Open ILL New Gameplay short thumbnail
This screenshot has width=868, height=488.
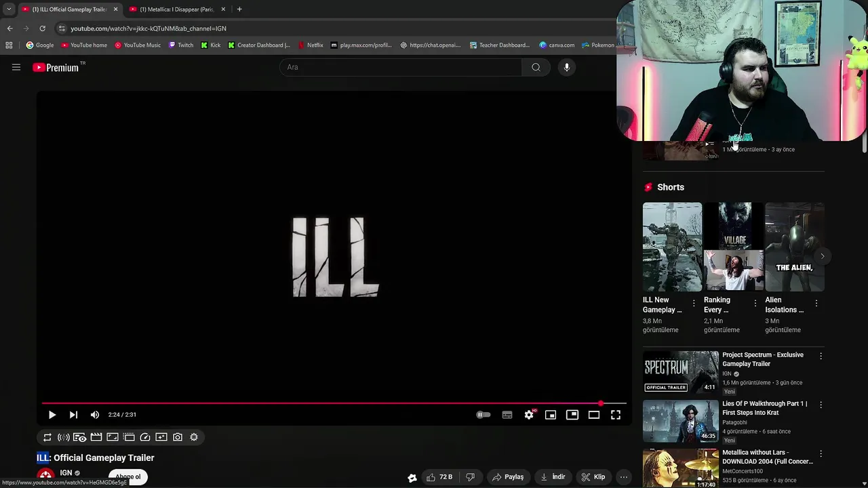tap(672, 247)
